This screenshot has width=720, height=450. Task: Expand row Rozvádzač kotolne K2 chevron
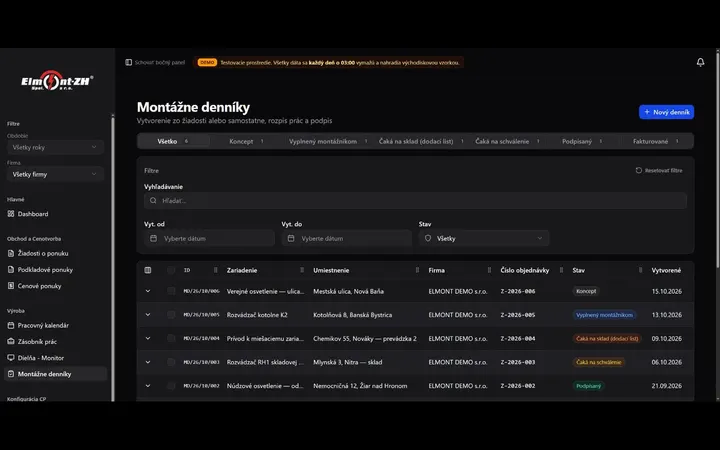pyautogui.click(x=148, y=315)
